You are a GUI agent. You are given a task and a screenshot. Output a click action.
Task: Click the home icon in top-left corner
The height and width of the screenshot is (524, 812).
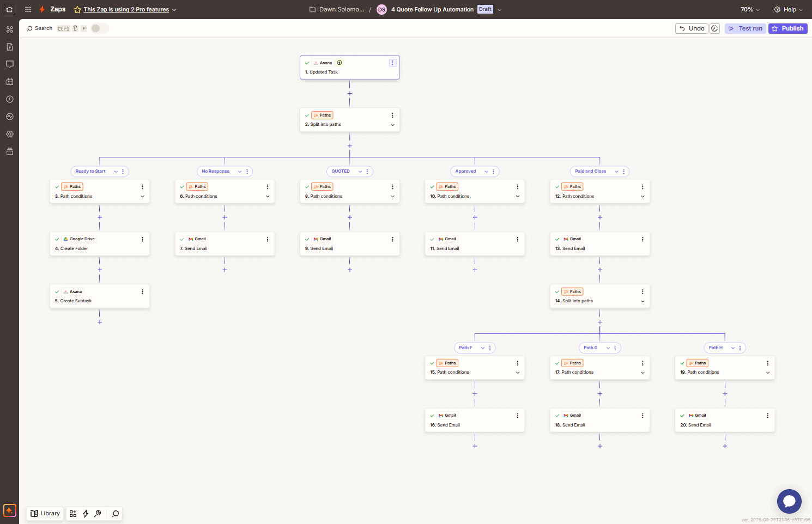(9, 9)
